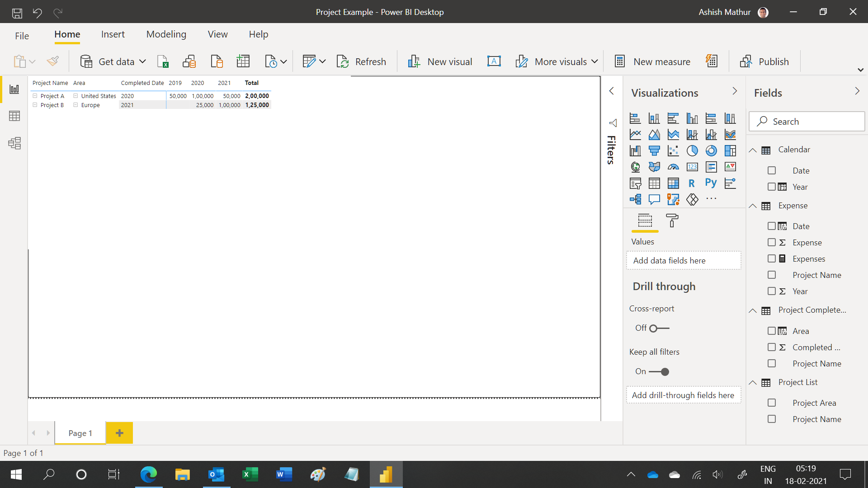Open Excel from the Windows taskbar
This screenshot has height=488, width=868.
pyautogui.click(x=250, y=474)
